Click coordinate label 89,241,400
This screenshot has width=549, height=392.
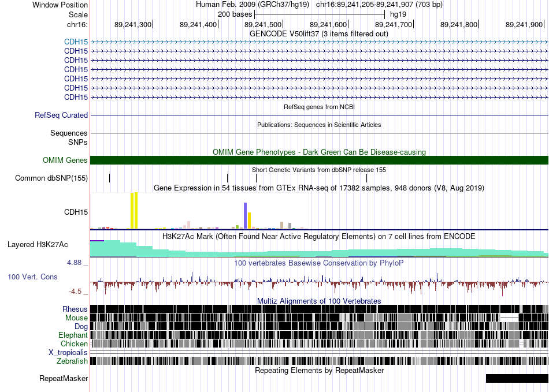pyautogui.click(x=198, y=24)
